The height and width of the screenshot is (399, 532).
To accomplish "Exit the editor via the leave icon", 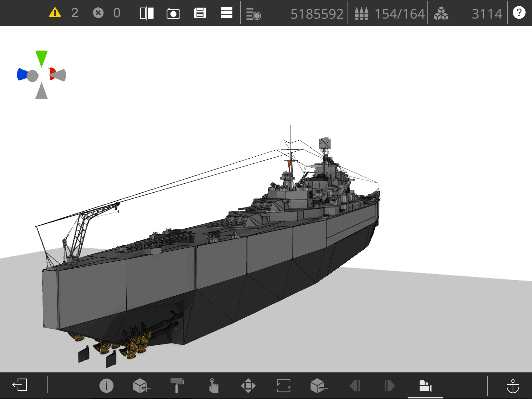I will coord(20,385).
